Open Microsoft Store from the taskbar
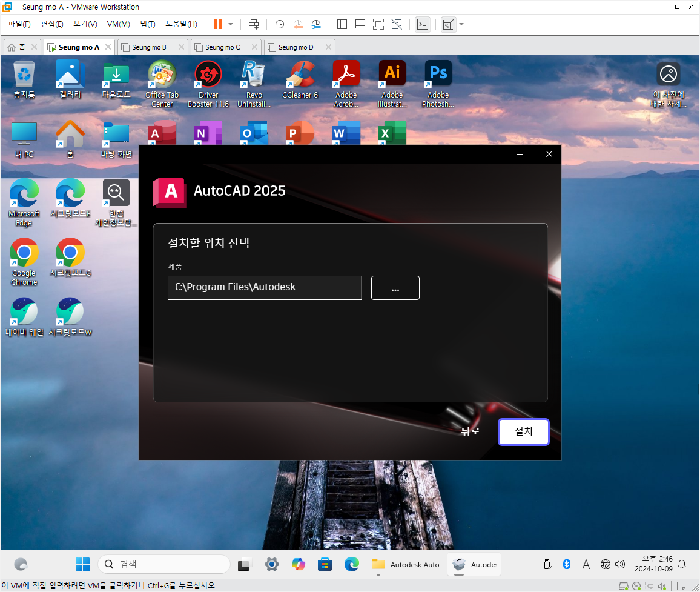Image resolution: width=700 pixels, height=592 pixels. pos(325,564)
